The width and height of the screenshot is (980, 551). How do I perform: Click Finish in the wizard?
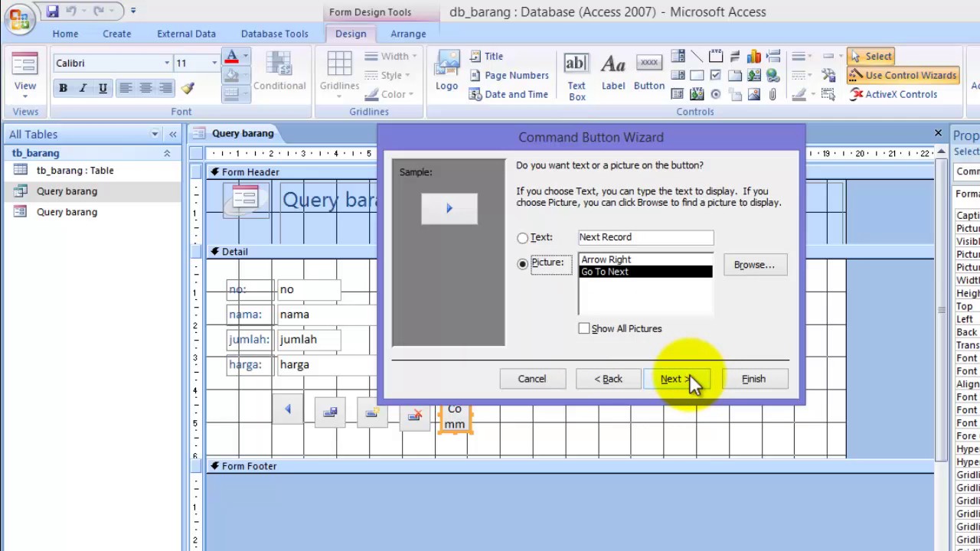[x=753, y=379]
